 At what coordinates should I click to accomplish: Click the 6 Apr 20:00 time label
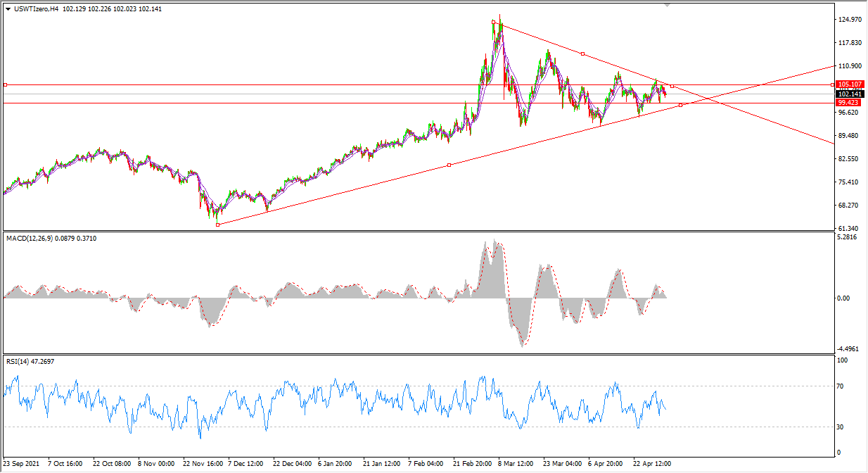coord(606,465)
